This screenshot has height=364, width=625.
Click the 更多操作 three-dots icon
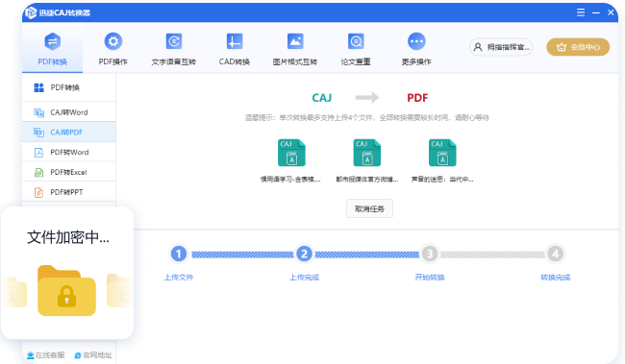tap(416, 41)
